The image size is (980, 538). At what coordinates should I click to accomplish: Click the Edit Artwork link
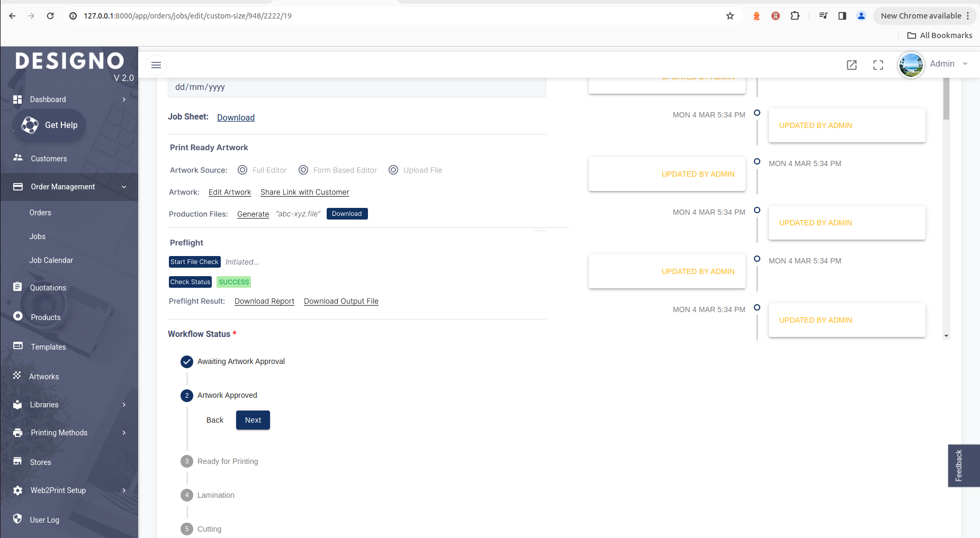pos(230,192)
